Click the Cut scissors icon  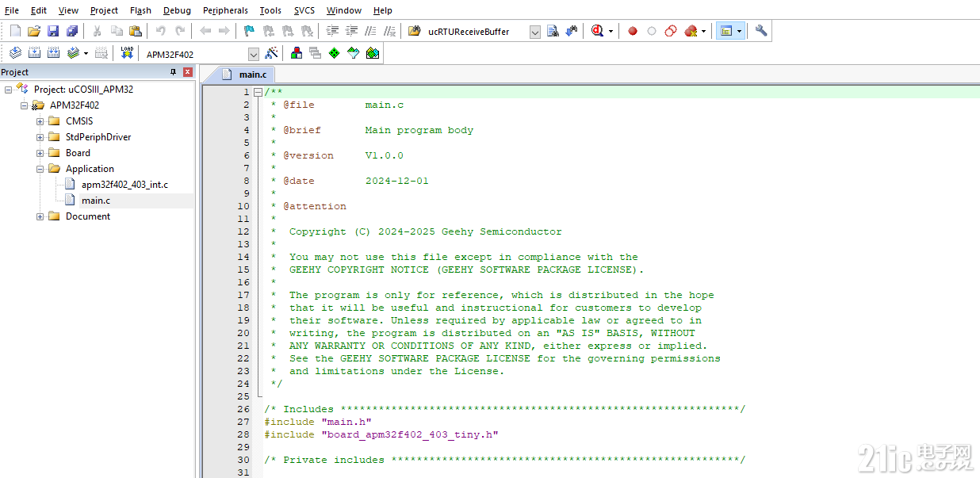pyautogui.click(x=97, y=31)
